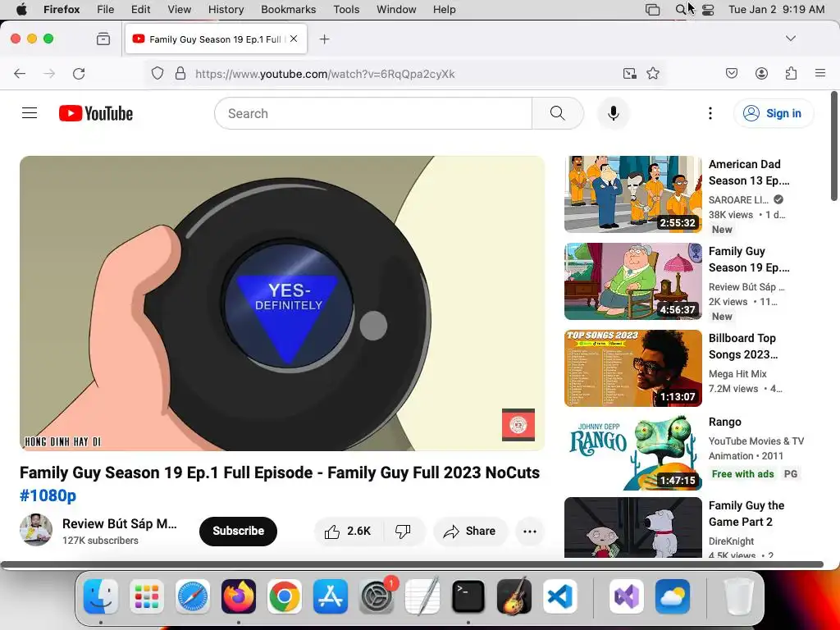Screen dimensions: 840x630
Task: Click the Share button
Action: pos(470,531)
